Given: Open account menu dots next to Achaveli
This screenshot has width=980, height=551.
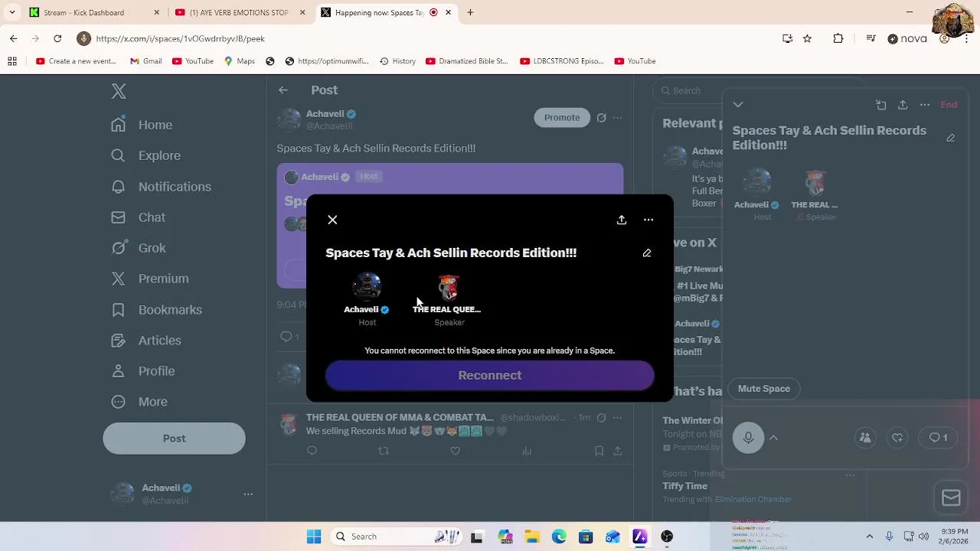Looking at the screenshot, I should click(x=248, y=494).
